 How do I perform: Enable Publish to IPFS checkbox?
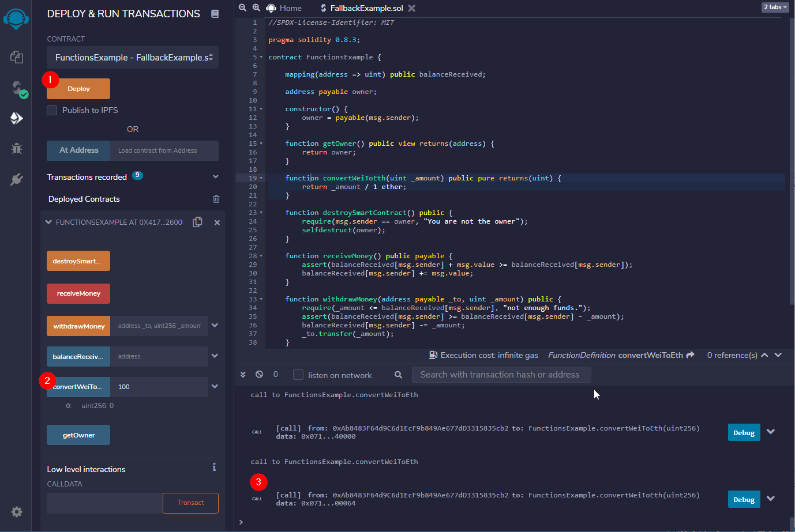click(52, 110)
